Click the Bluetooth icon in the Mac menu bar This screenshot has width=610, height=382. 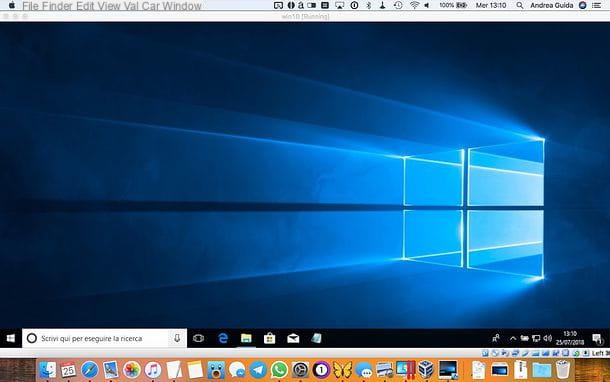coord(369,5)
